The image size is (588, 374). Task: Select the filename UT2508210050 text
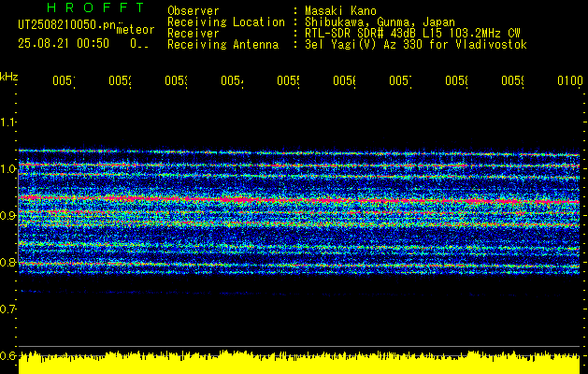coord(67,25)
